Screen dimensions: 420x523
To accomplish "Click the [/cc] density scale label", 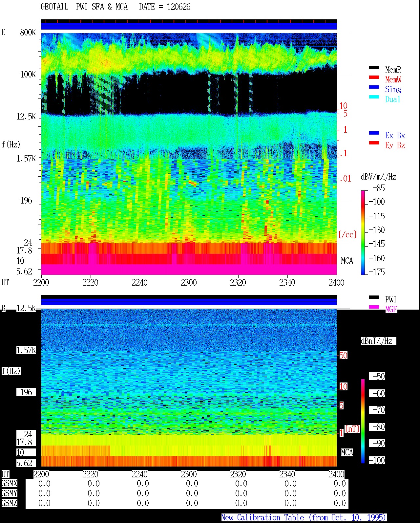I will coord(347,234).
